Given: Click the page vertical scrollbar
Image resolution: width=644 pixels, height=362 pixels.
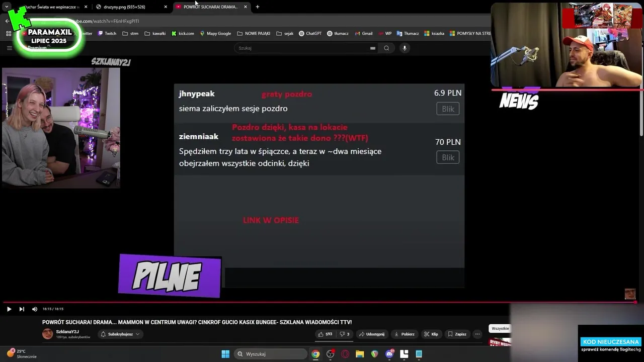Looking at the screenshot, I should tap(641, 112).
